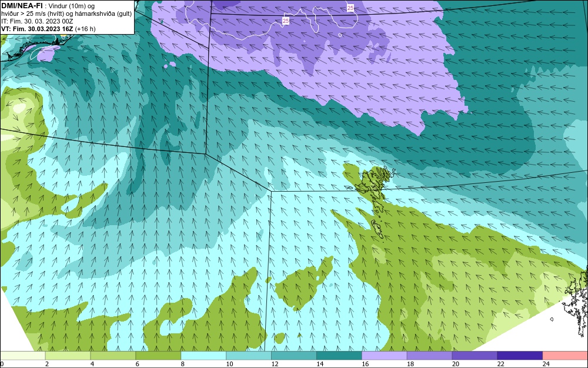
Task: Click the legend scale number 24
Action: click(x=546, y=364)
